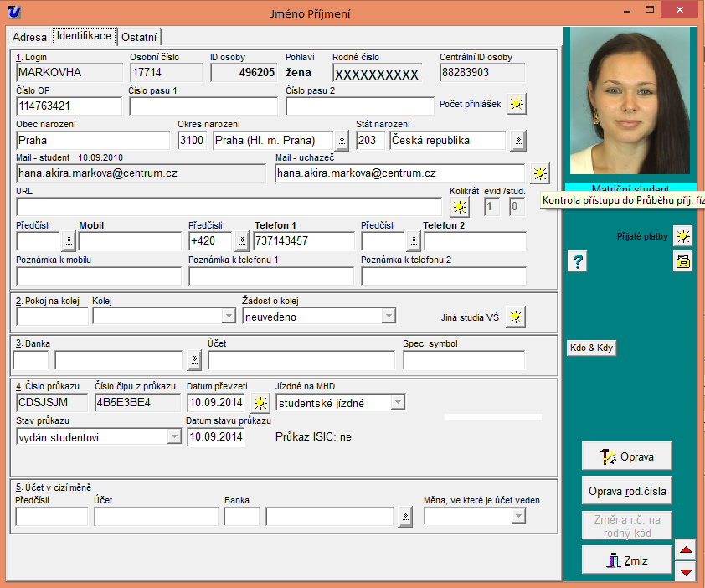
Task: Click the Jiná studia VŠ sun icon
Action: pyautogui.click(x=517, y=317)
